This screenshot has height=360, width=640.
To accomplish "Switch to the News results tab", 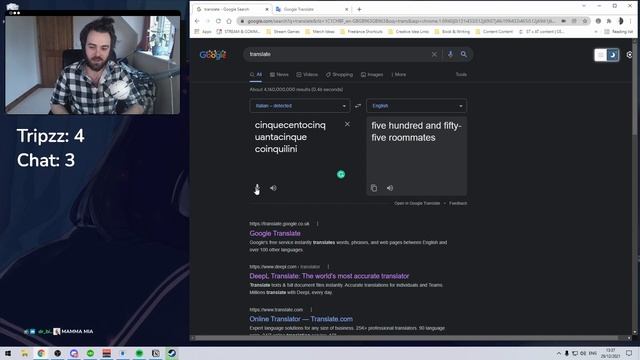I will point(279,75).
